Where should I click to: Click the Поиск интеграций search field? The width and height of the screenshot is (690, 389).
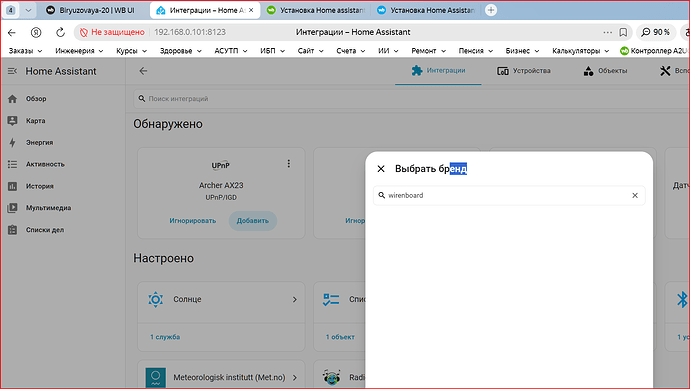click(x=411, y=99)
